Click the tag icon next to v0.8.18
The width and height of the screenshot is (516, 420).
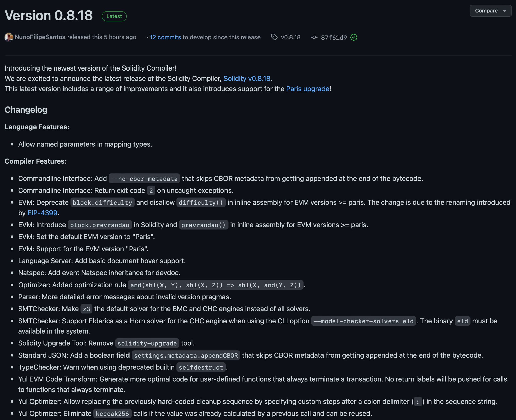tap(275, 37)
